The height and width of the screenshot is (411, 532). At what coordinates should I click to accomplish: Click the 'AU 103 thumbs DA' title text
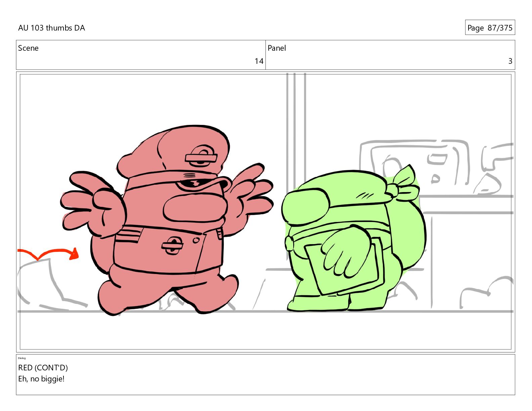51,28
